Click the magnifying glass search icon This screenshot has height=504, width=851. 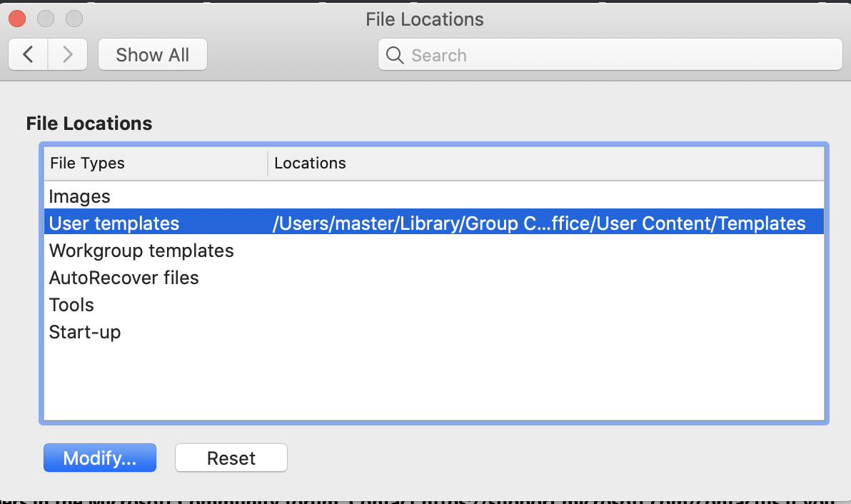395,55
